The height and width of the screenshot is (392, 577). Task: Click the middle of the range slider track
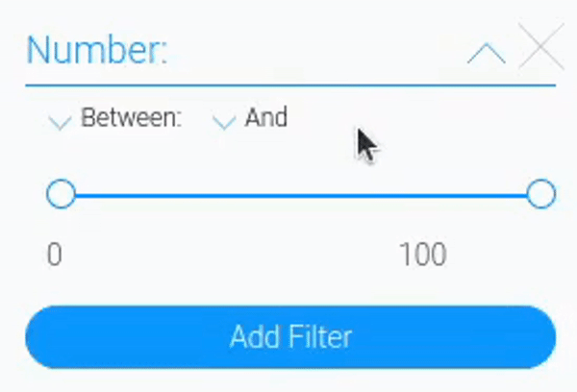tap(301, 194)
